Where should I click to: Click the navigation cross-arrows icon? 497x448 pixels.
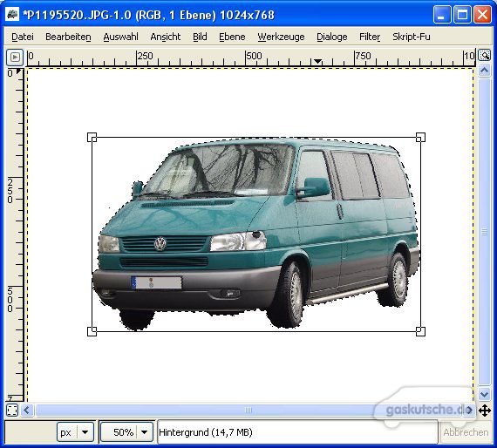[x=485, y=411]
